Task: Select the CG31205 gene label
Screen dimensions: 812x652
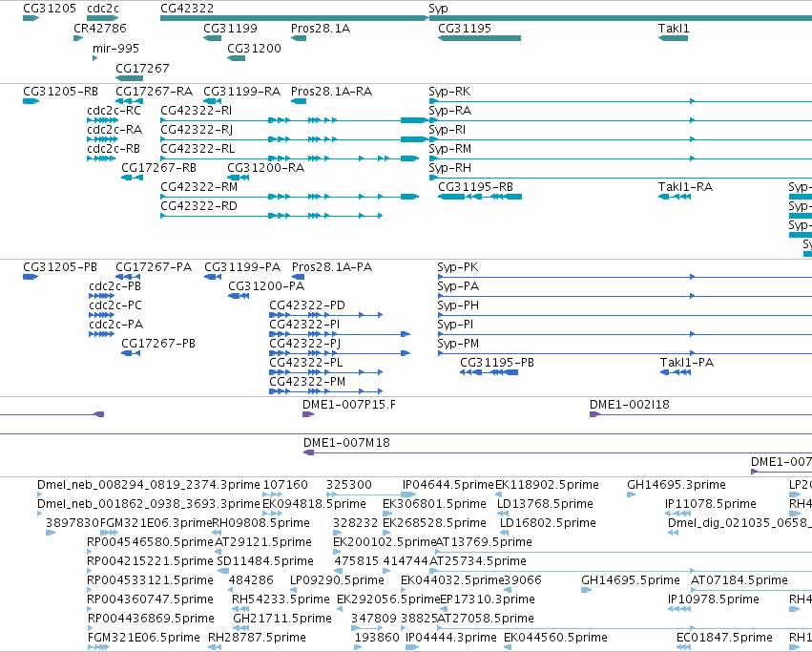Action: point(50,9)
